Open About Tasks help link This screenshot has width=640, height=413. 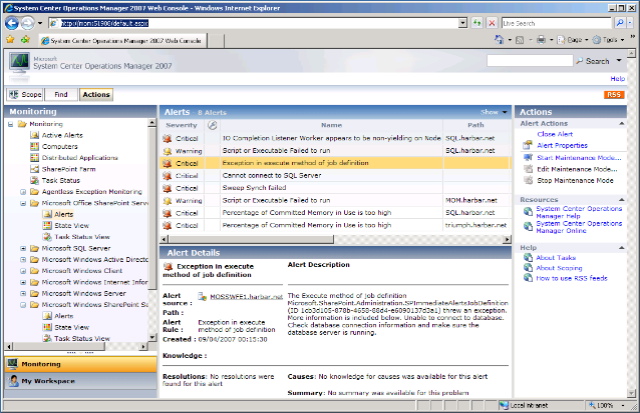[556, 258]
